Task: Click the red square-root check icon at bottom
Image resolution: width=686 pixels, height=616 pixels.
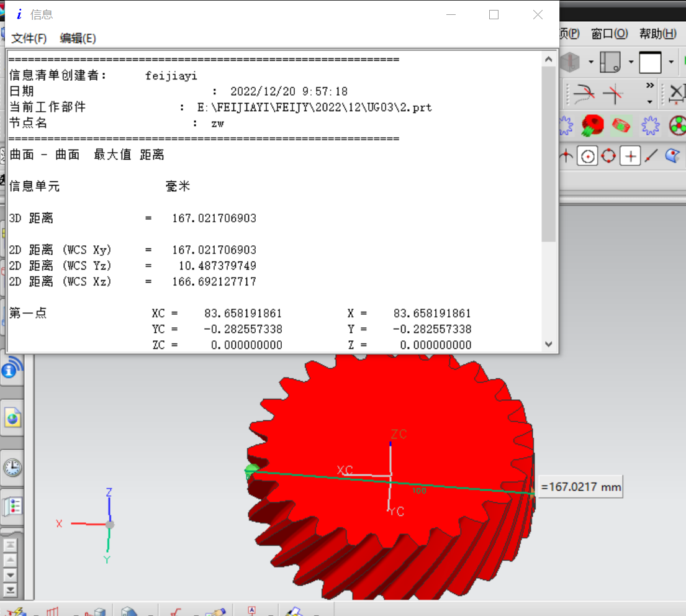Action: click(x=176, y=612)
